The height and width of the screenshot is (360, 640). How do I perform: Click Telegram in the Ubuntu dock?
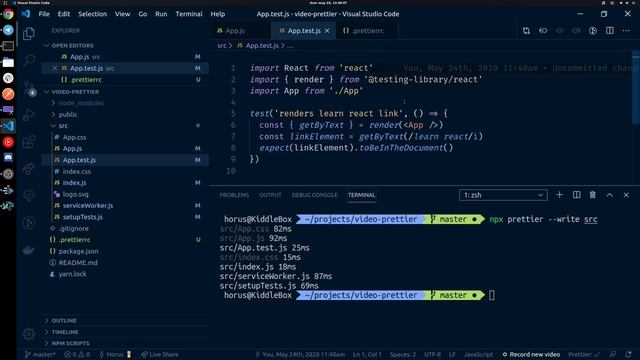(x=8, y=30)
